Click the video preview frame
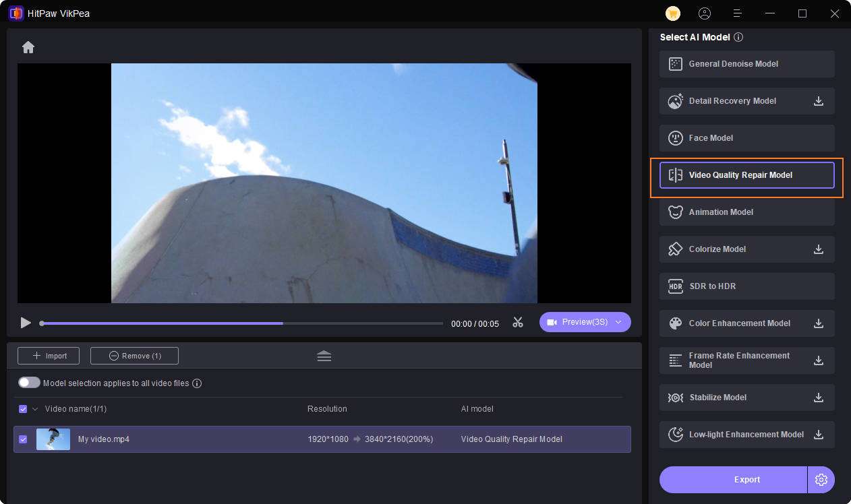The width and height of the screenshot is (851, 504). [x=324, y=183]
